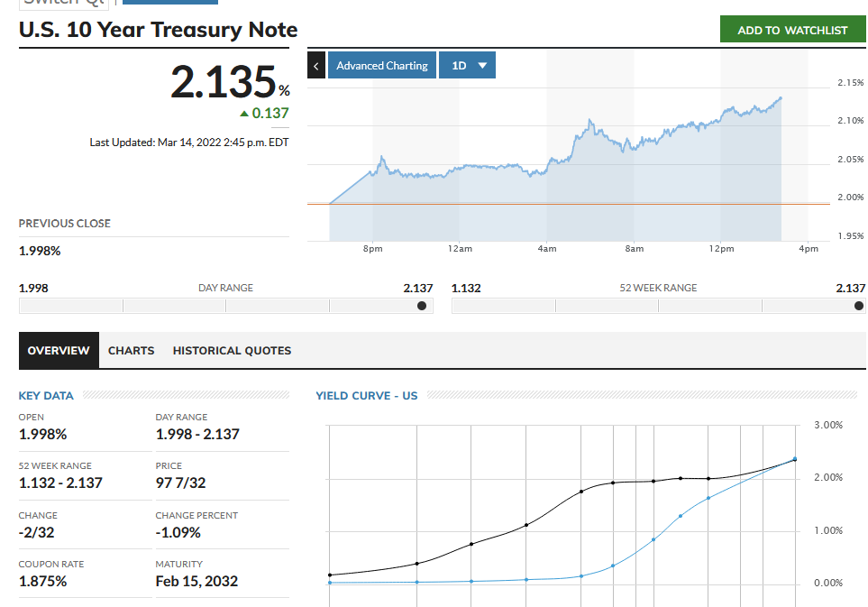868x607 pixels.
Task: Click the 1.998% value under Previous Close
Action: 40,251
